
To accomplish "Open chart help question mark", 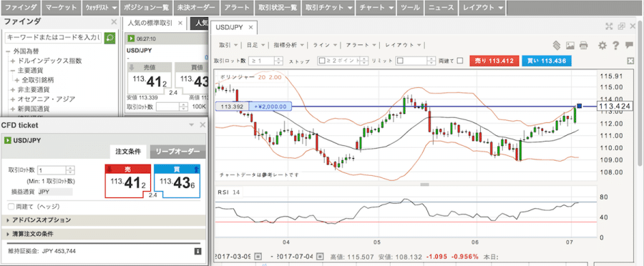I will pos(615,45).
